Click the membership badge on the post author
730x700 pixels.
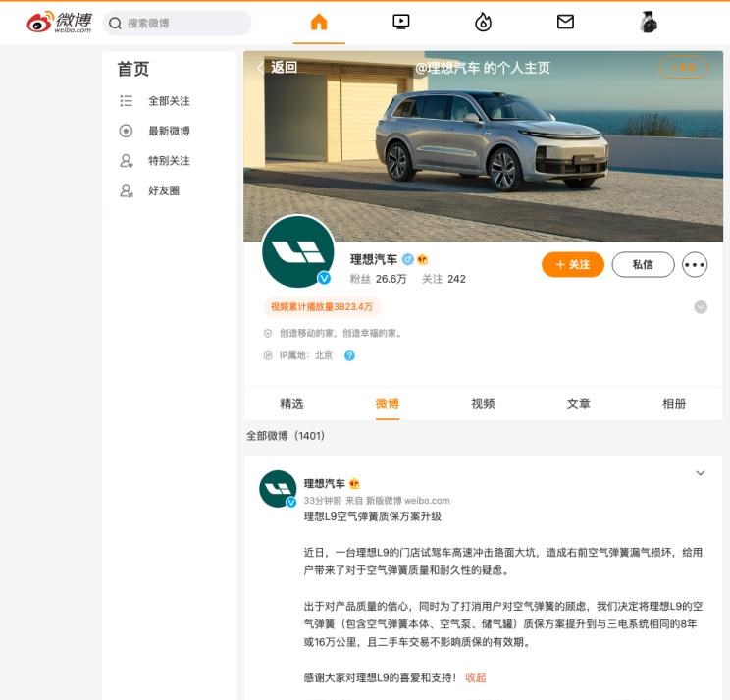click(354, 483)
